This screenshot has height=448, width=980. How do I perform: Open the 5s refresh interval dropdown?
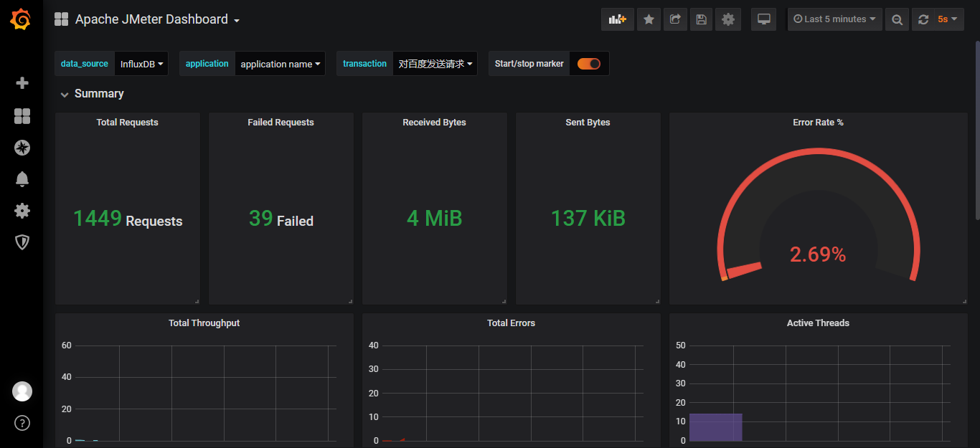click(948, 19)
